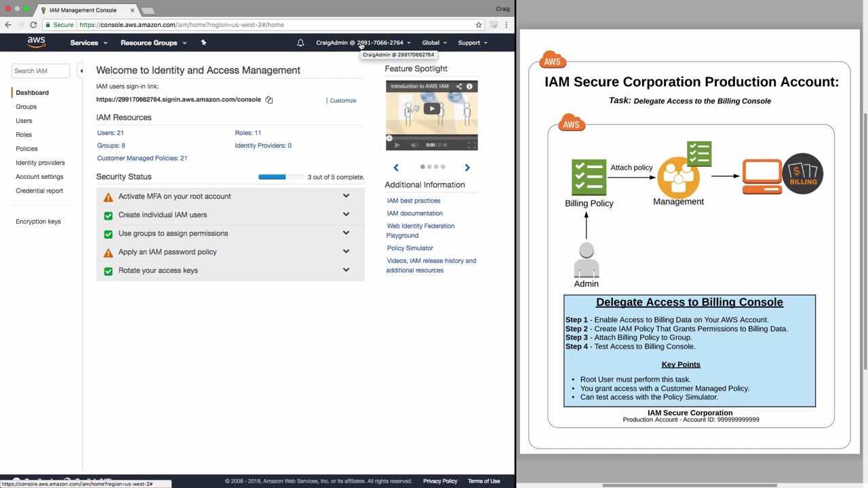Click the Security Status progress bar
Screen dimensions: 868x488
coord(281,177)
